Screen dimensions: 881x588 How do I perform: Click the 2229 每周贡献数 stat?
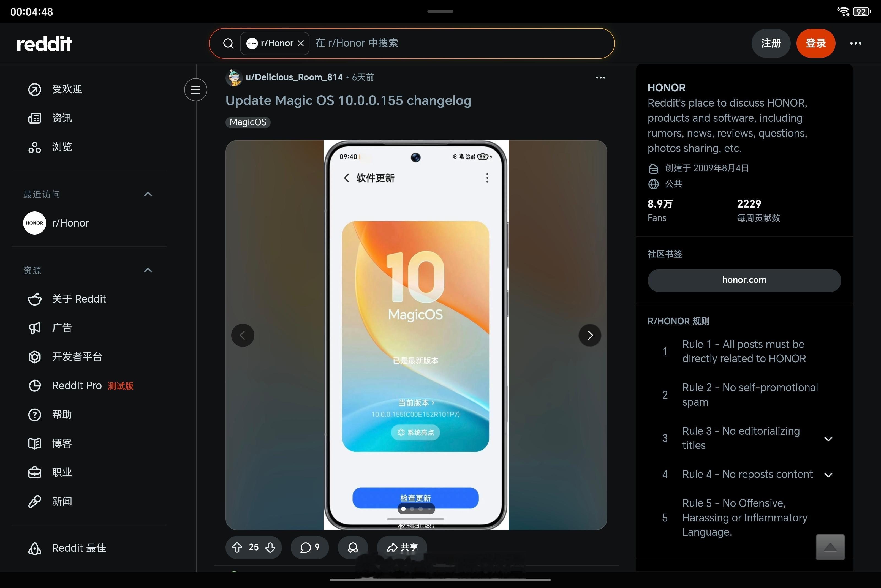click(x=758, y=210)
